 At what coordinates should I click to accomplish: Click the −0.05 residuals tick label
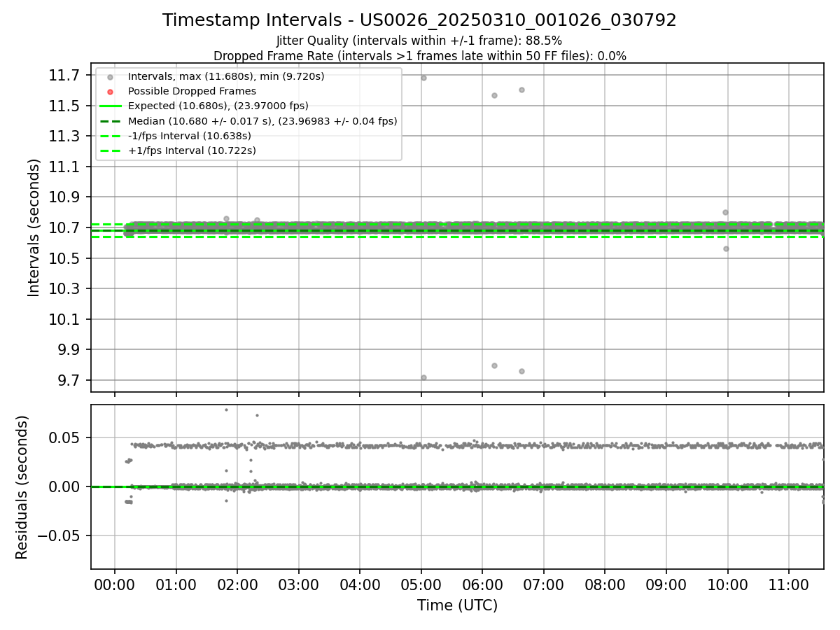(59, 536)
